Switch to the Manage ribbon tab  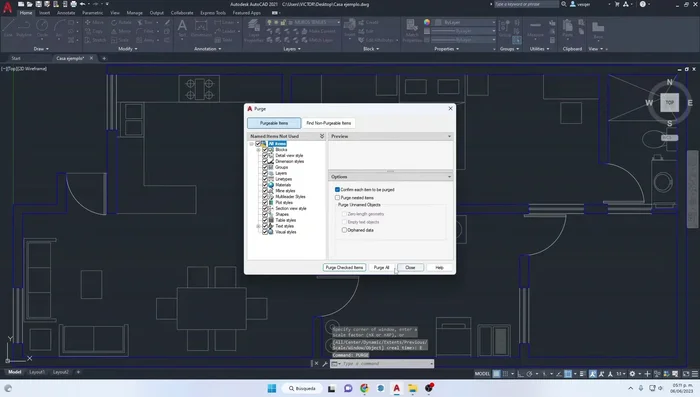click(x=134, y=13)
